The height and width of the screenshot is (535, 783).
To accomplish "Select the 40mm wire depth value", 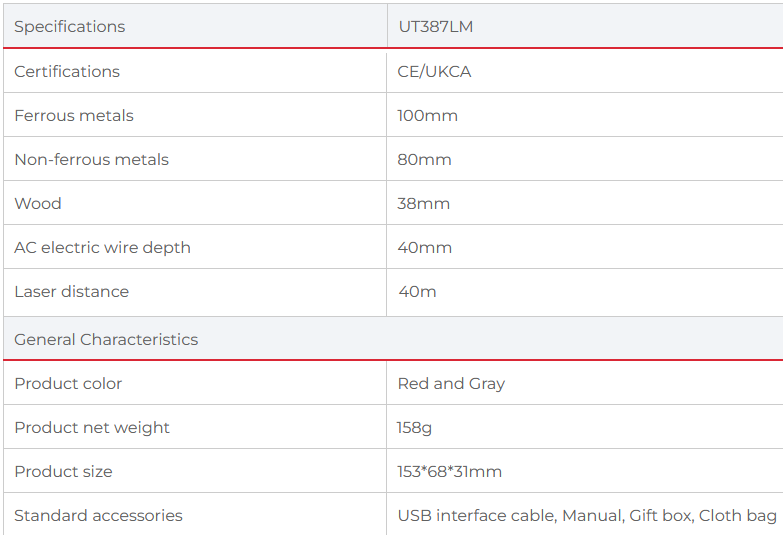I will pos(425,247).
